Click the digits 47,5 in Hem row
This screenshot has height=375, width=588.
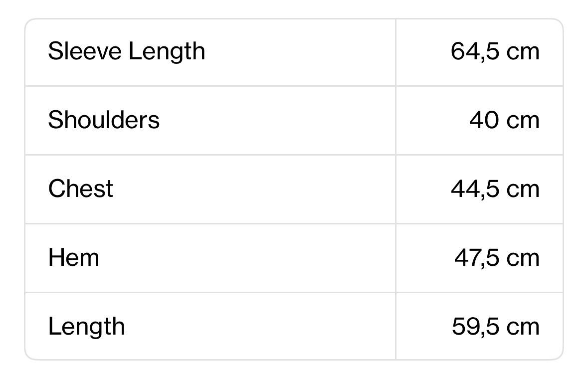pos(477,258)
